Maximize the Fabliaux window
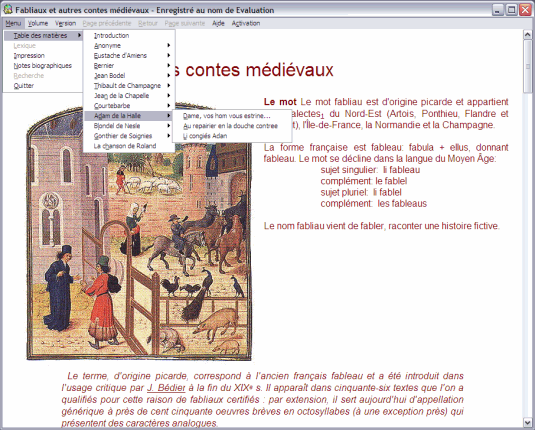Image resolution: width=535 pixels, height=430 pixels. point(511,10)
